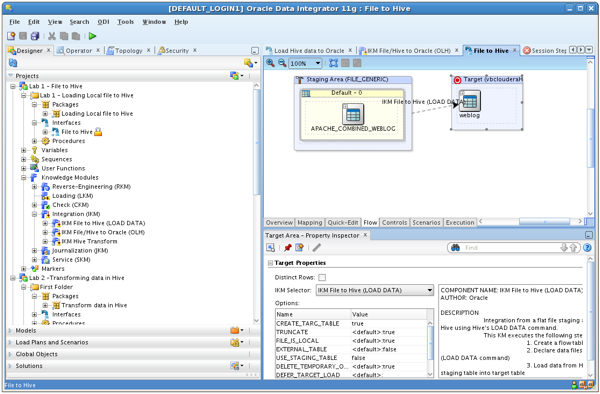Click the Save toolbar icon
Screen dimensions: 600x394
pyautogui.click(x=23, y=36)
